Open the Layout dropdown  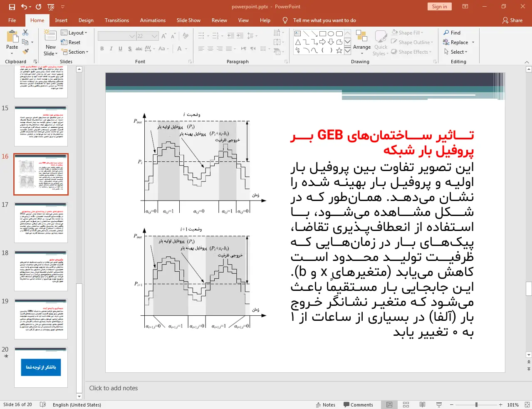point(74,32)
